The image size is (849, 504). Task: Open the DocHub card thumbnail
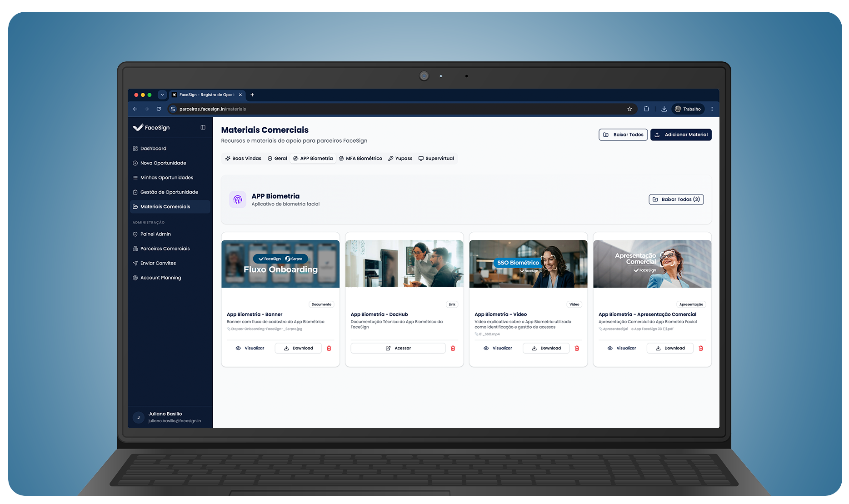[x=405, y=264]
